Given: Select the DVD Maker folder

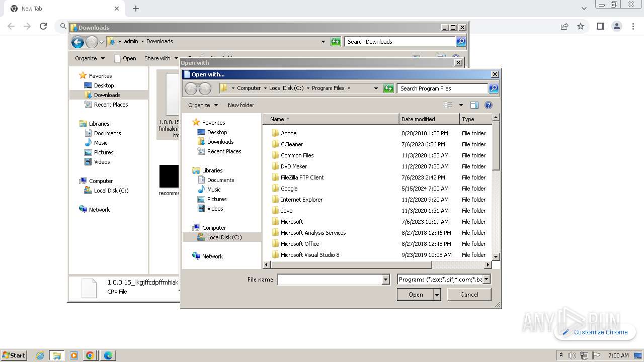Looking at the screenshot, I should tap(294, 166).
